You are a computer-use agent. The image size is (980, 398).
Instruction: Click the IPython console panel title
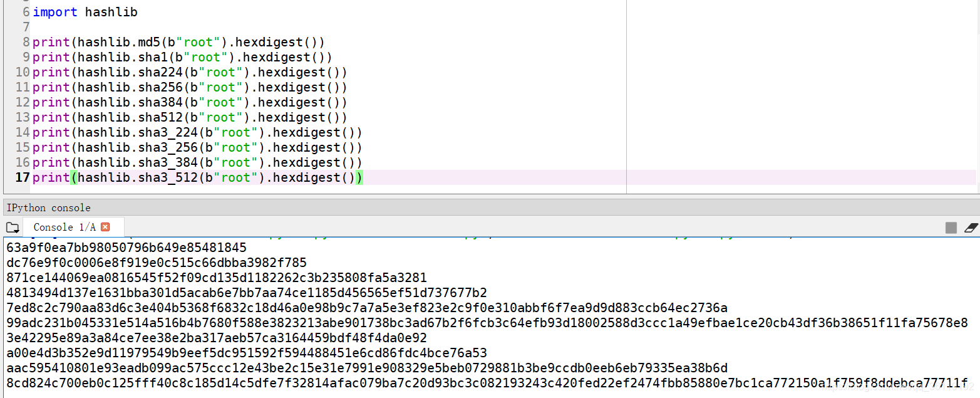[49, 207]
